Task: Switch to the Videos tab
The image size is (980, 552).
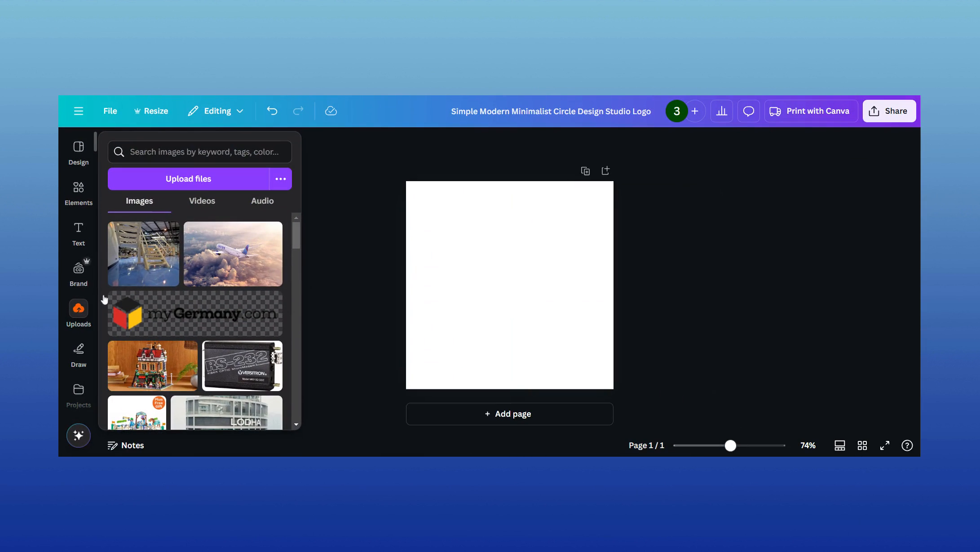Action: (202, 201)
